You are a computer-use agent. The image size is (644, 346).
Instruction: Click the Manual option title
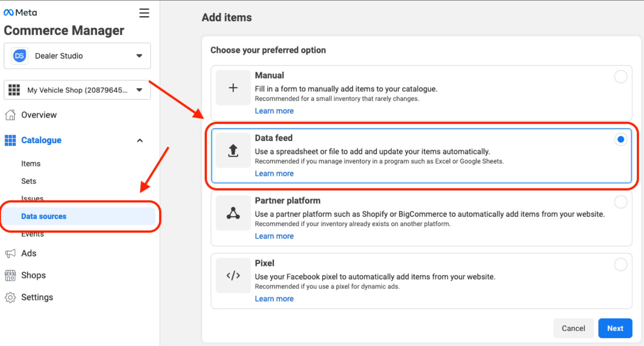(x=269, y=75)
